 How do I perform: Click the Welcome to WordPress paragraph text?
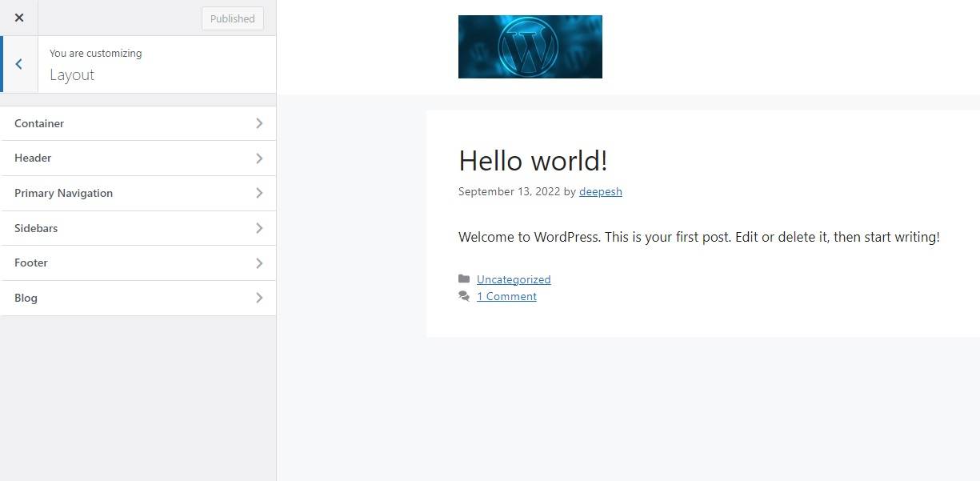(699, 237)
